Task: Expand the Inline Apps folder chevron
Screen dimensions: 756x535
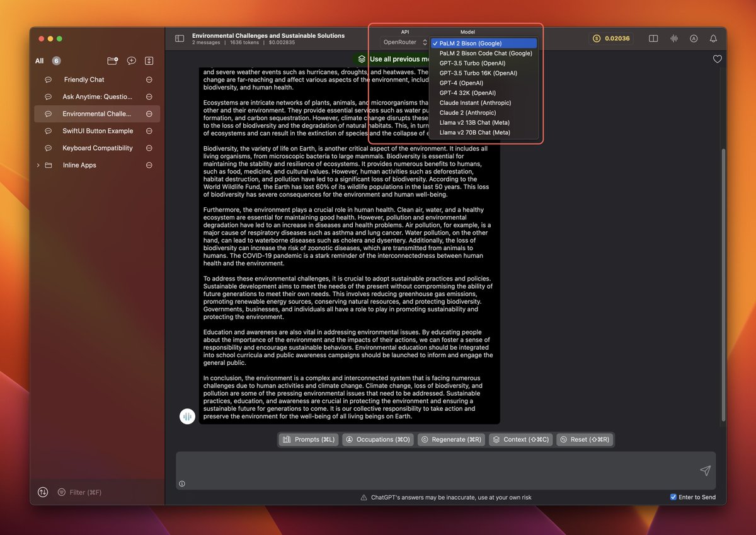Action: (38, 165)
